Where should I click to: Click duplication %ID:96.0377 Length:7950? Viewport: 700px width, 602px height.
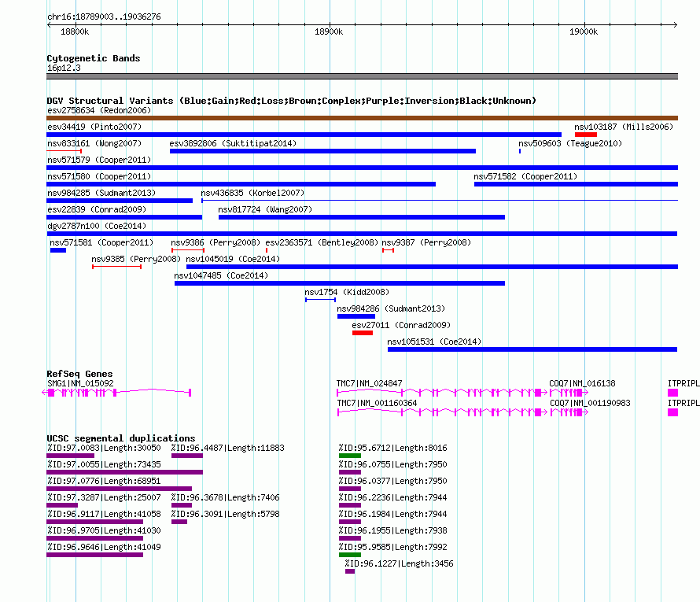pyautogui.click(x=350, y=489)
